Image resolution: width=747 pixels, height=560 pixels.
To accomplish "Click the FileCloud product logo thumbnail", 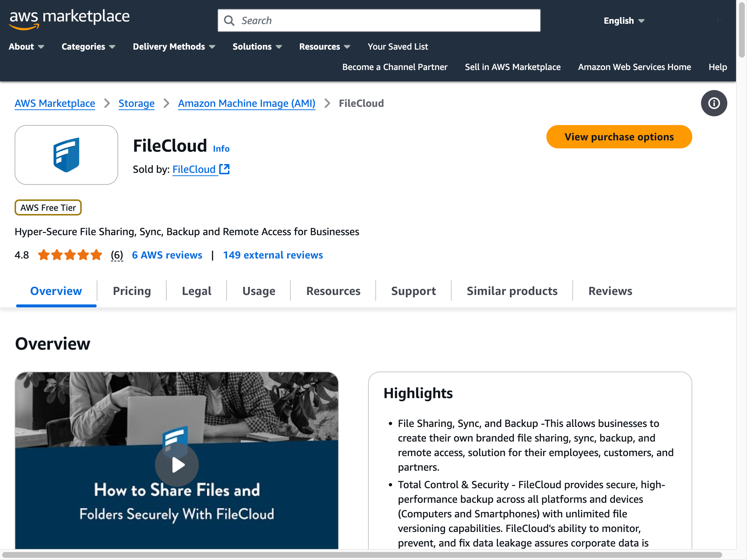I will (x=66, y=155).
